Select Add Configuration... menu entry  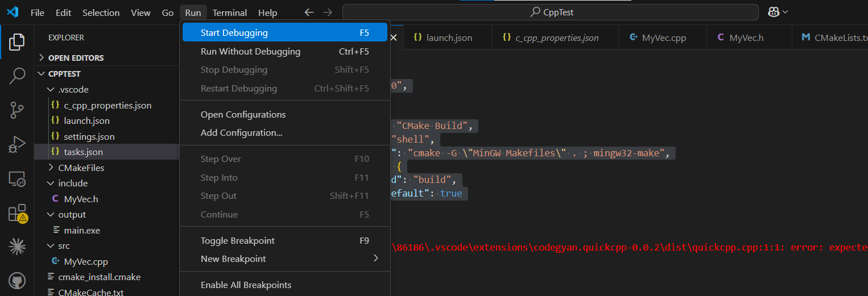[x=284, y=132]
